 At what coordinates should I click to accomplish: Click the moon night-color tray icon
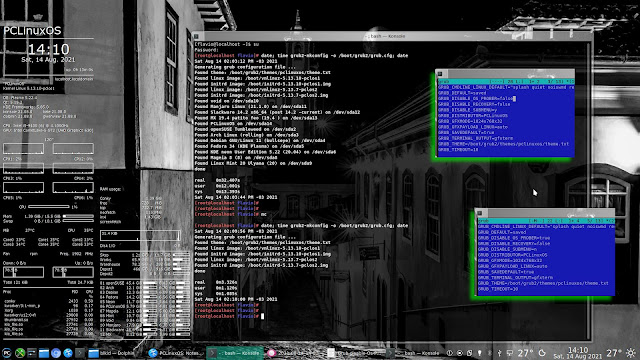tap(542, 353)
